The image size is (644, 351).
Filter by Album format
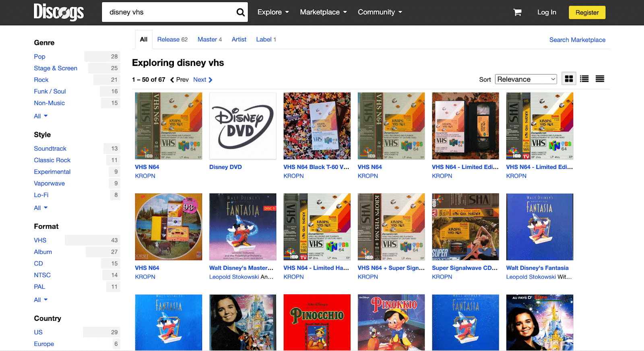click(x=43, y=252)
